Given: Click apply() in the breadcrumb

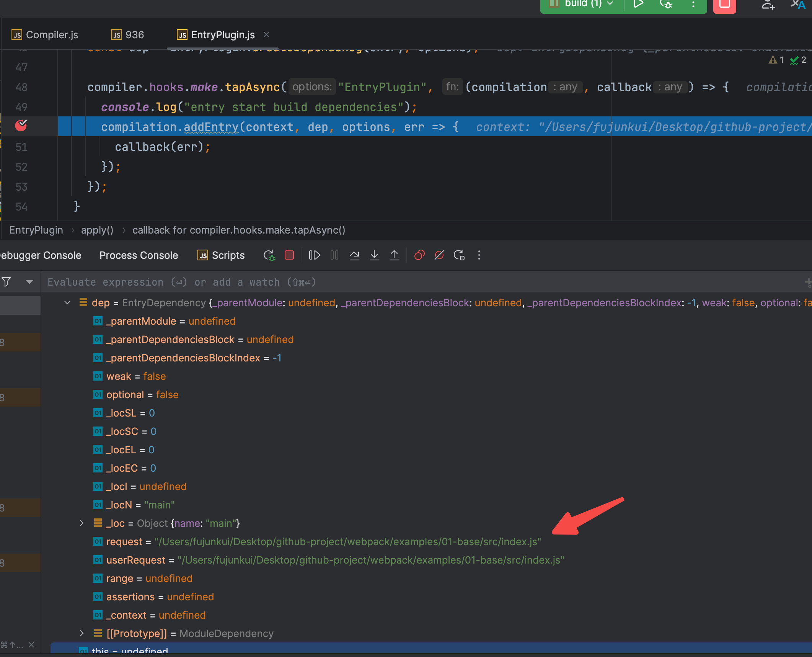Looking at the screenshot, I should (97, 230).
